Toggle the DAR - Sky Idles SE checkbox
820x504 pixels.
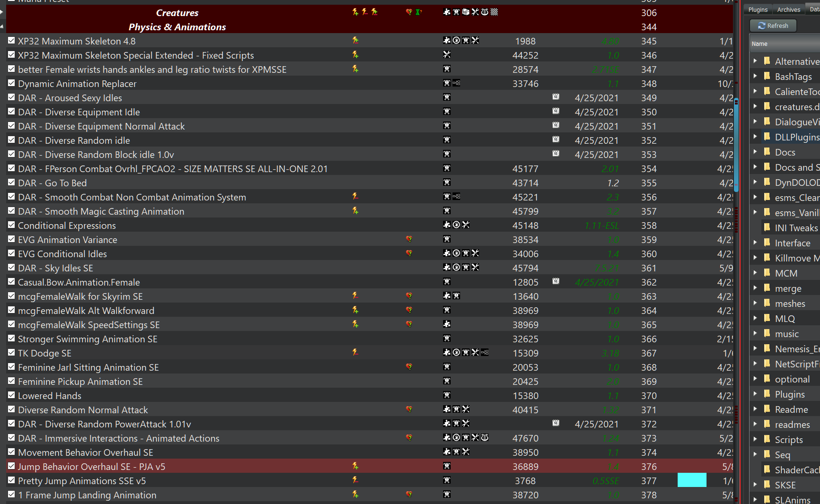click(11, 268)
